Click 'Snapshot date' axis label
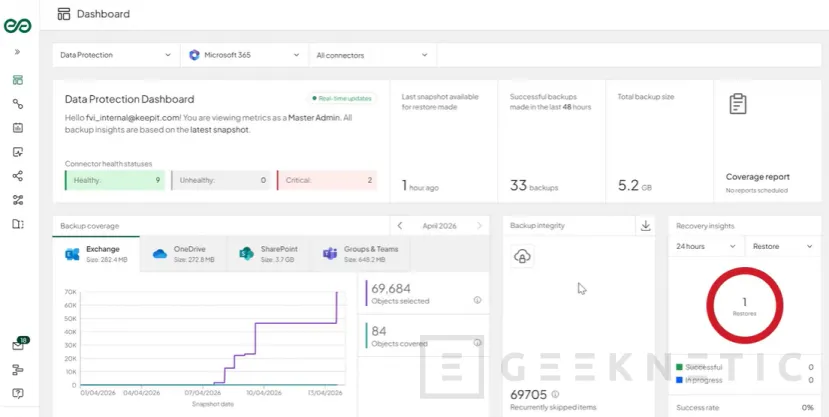 213,404
